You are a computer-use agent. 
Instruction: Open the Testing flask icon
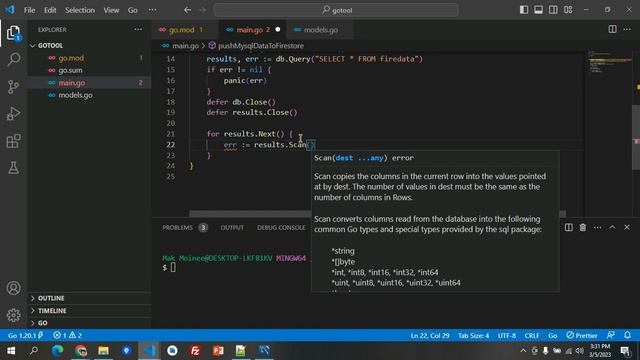point(13,167)
